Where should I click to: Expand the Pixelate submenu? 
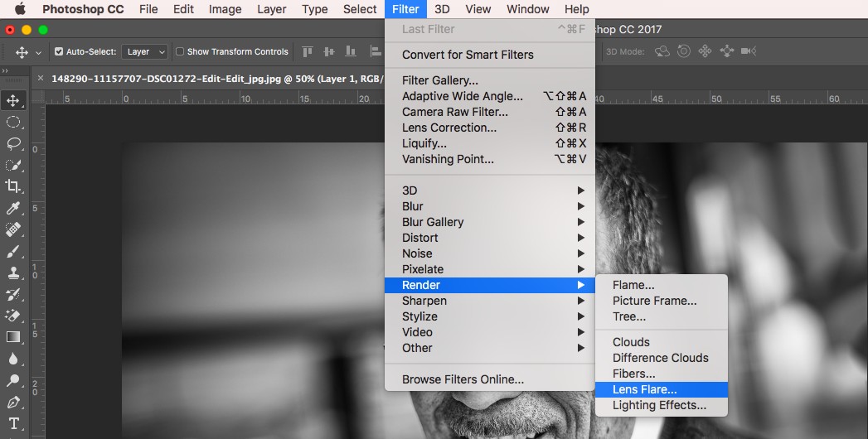(490, 269)
